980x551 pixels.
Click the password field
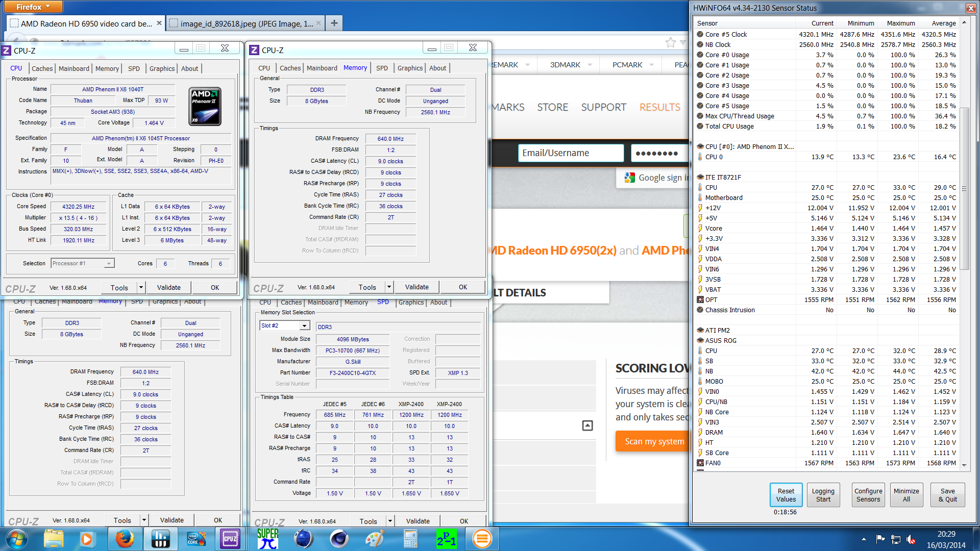tap(660, 153)
